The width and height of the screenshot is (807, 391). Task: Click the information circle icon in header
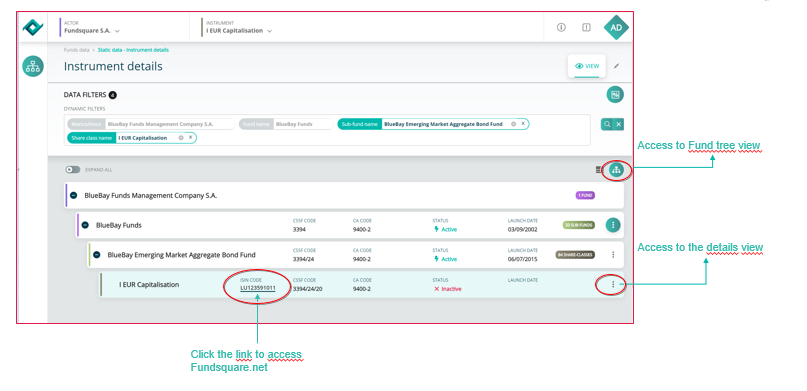point(562,28)
